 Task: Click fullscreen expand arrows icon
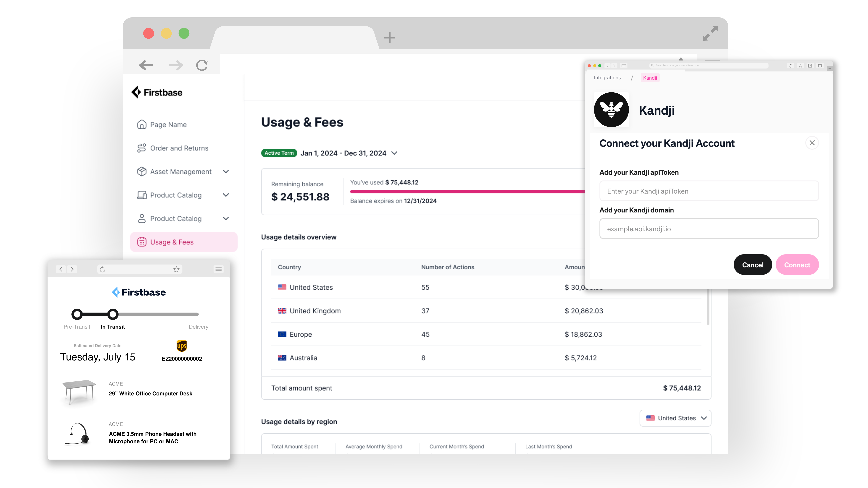(710, 33)
